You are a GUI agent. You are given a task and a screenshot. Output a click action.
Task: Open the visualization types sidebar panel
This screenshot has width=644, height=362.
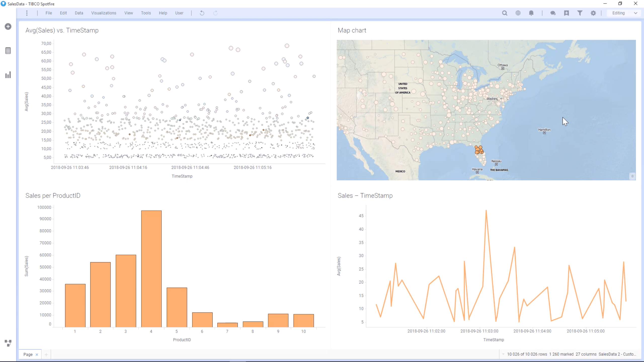click(8, 74)
